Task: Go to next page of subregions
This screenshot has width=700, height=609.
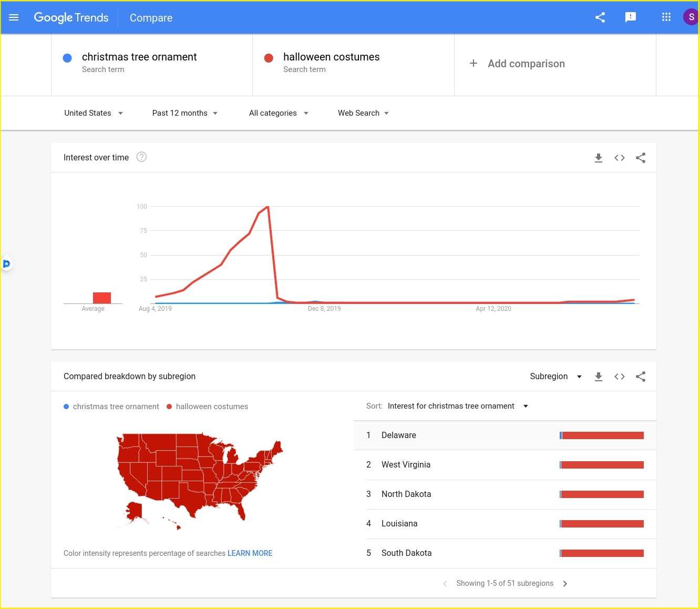Action: pos(565,583)
